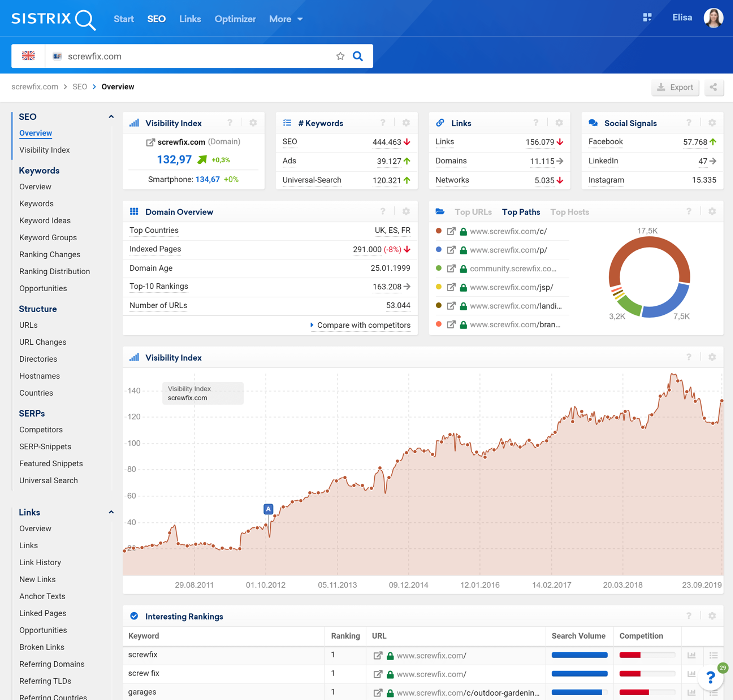
Task: Open Broken Links in sidebar
Action: tap(42, 647)
